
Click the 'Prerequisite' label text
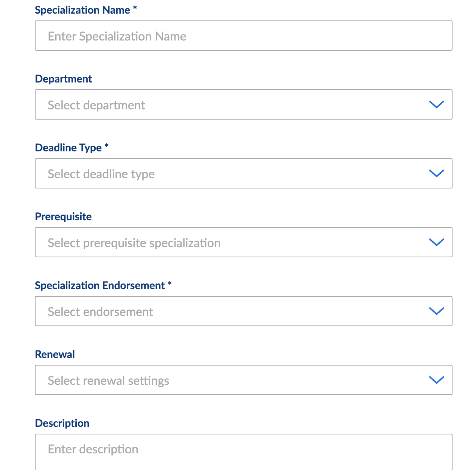pyautogui.click(x=63, y=216)
